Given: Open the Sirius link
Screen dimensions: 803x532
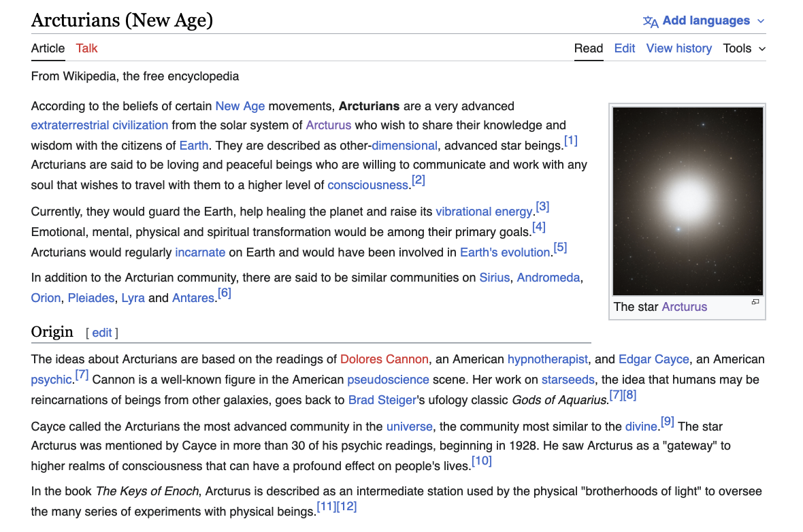Looking at the screenshot, I should pos(495,278).
